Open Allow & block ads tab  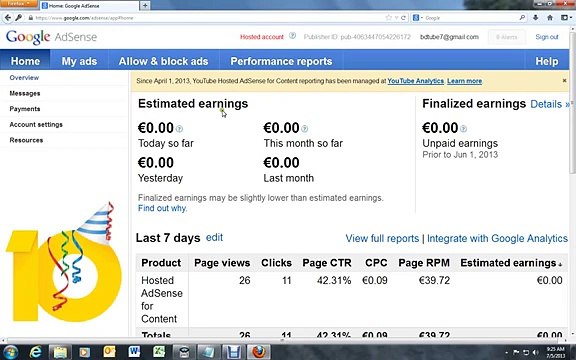(x=163, y=61)
